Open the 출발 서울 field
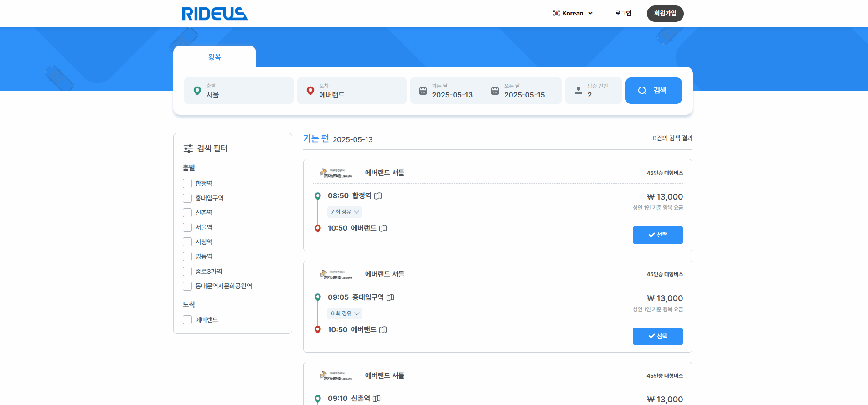868x405 pixels. [x=239, y=91]
